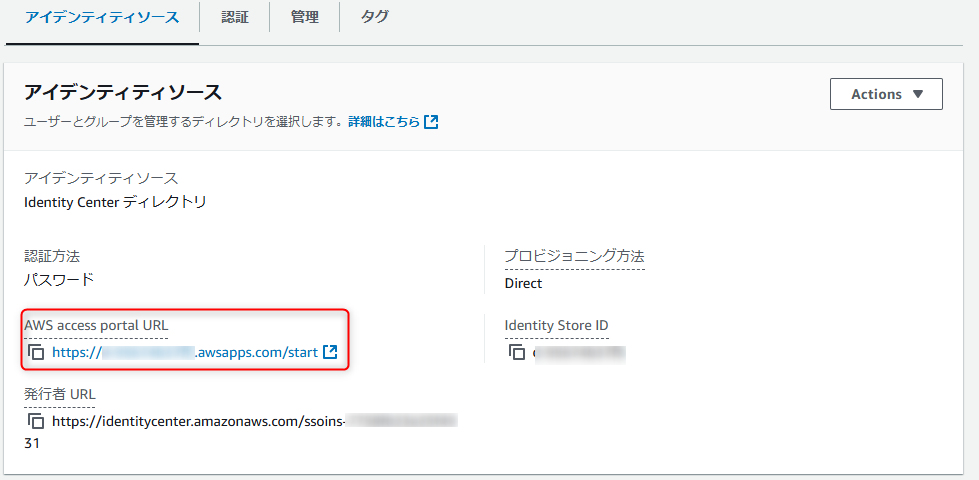Image resolution: width=979 pixels, height=480 pixels.
Task: Click the パスワード authentication value
Action: coord(59,280)
